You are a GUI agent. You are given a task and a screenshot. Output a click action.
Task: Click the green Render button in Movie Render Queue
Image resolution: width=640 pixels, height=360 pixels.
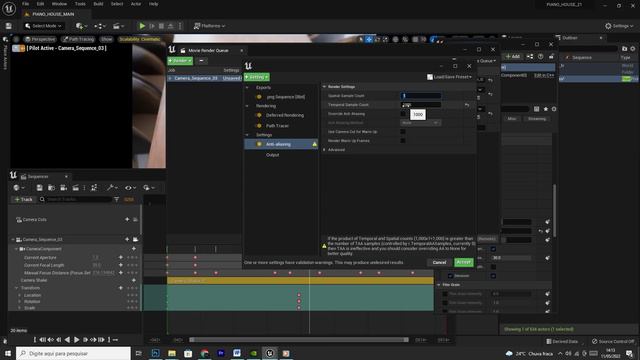tap(180, 60)
